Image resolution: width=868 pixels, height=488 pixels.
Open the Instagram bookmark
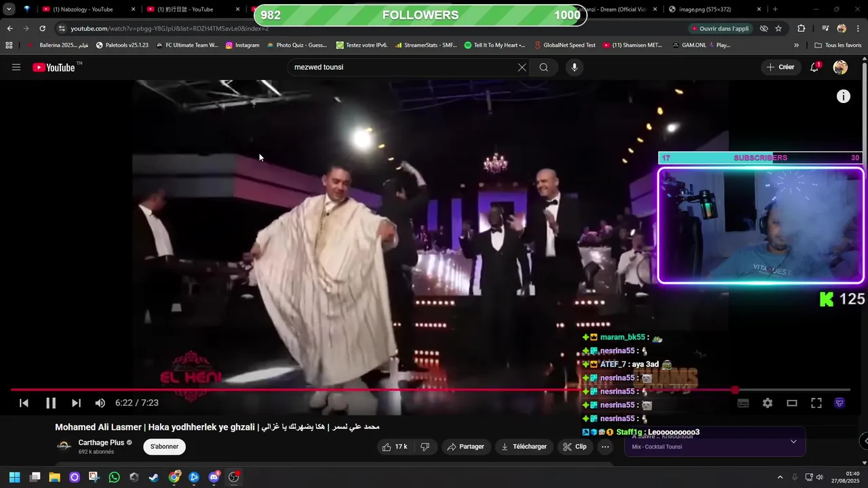coord(243,45)
